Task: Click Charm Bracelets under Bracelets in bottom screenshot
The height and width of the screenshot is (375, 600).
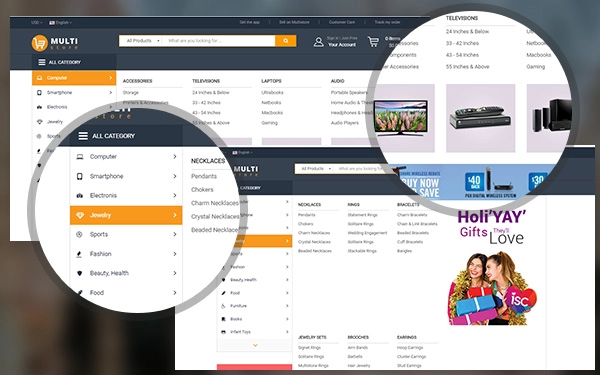Action: pyautogui.click(x=412, y=215)
